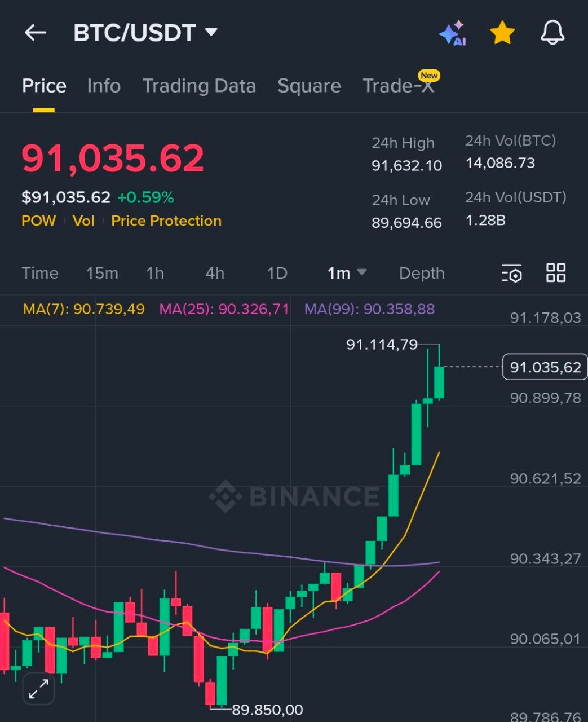The image size is (588, 722).
Task: Open price alert bell
Action: 552,33
